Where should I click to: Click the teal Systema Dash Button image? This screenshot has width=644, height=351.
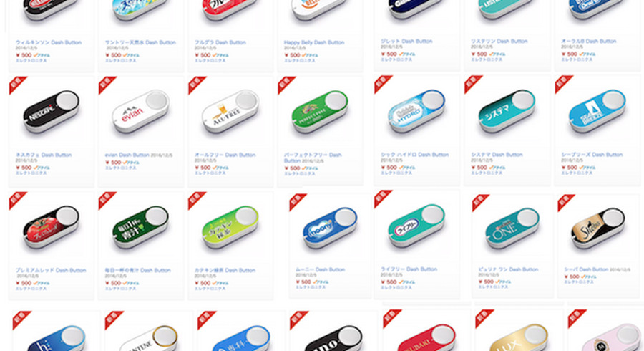click(507, 111)
